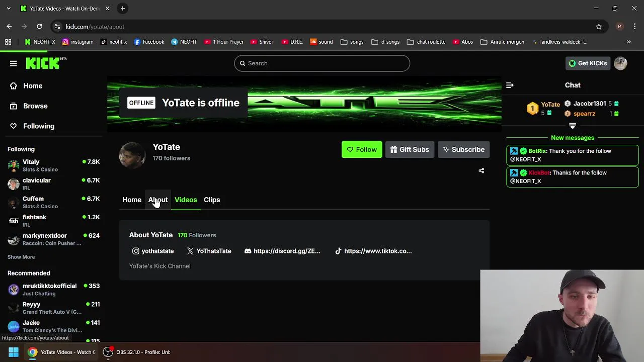Open the songs bookmark folder
644x362 pixels.
tap(352, 42)
